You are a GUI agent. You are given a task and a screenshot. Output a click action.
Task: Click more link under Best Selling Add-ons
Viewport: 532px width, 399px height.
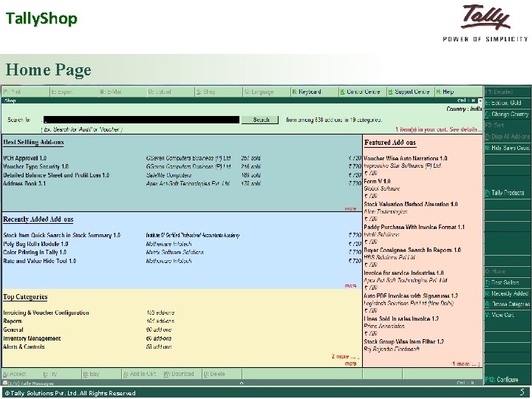coord(350,208)
